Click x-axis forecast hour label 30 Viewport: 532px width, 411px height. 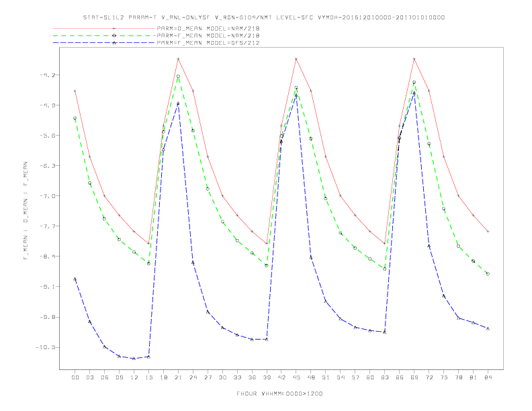(x=222, y=377)
